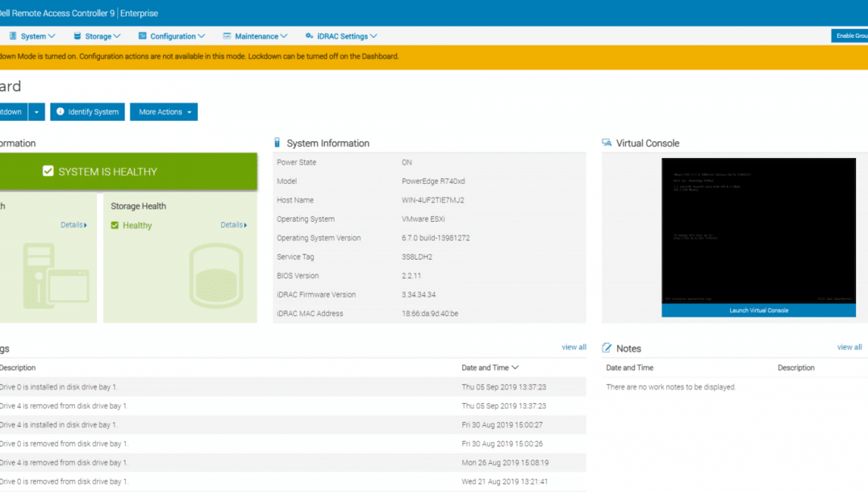This screenshot has width=868, height=492.
Task: Click the System Is Healthy checkmark
Action: coord(48,171)
